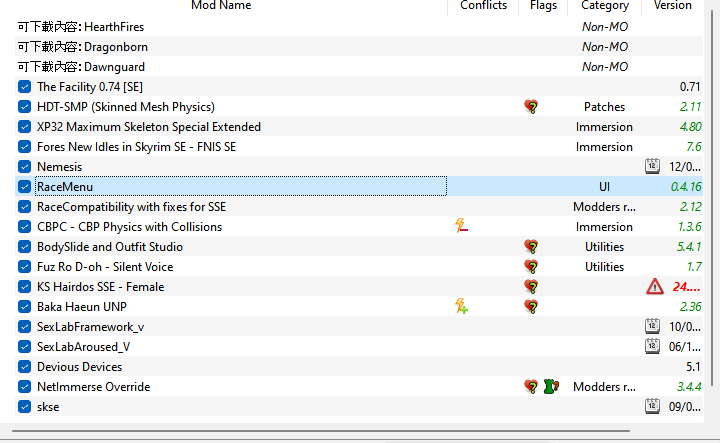720x443 pixels.
Task: Select the Devious Devices mod name
Action: point(79,367)
